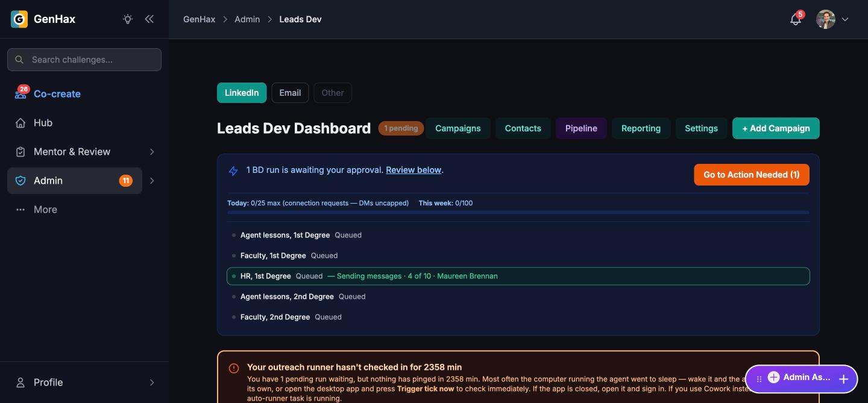Click Admin breadcrumb link
Screen dimensions: 868x403
pyautogui.click(x=247, y=19)
